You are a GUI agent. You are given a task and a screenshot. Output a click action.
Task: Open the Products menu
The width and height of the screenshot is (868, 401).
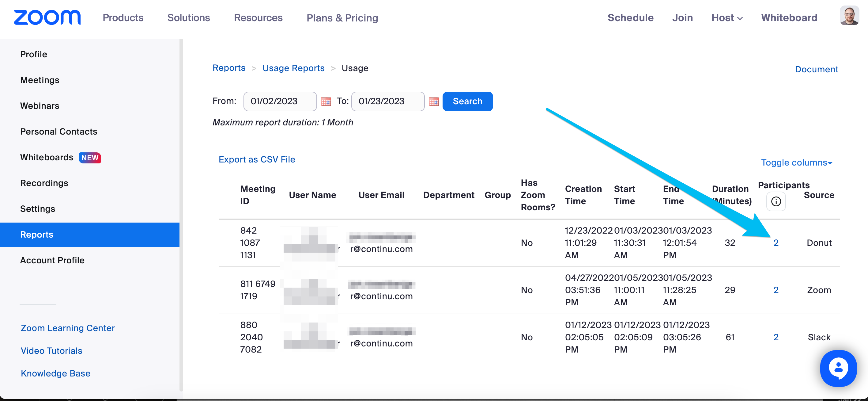point(123,17)
